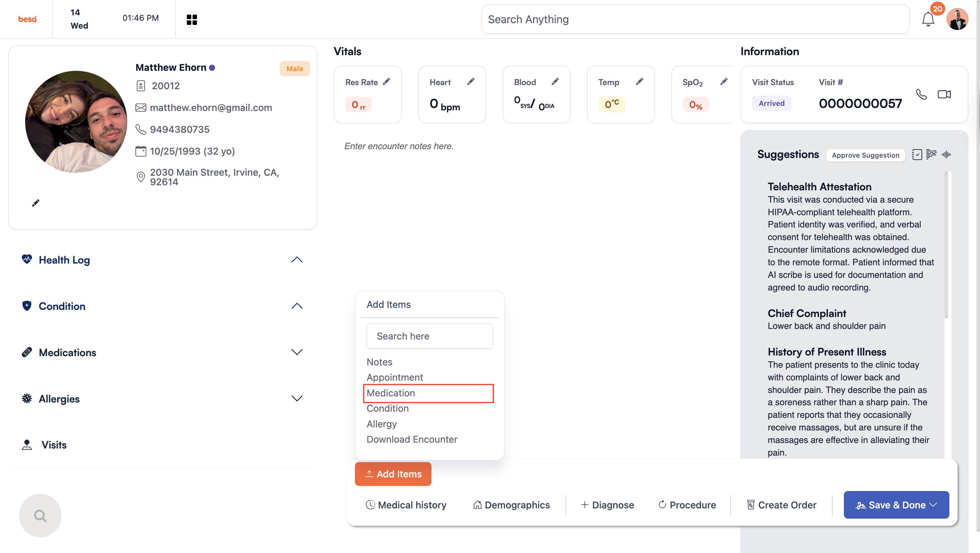The height and width of the screenshot is (553, 980).
Task: Click Approve Suggestion button
Action: [x=865, y=155]
